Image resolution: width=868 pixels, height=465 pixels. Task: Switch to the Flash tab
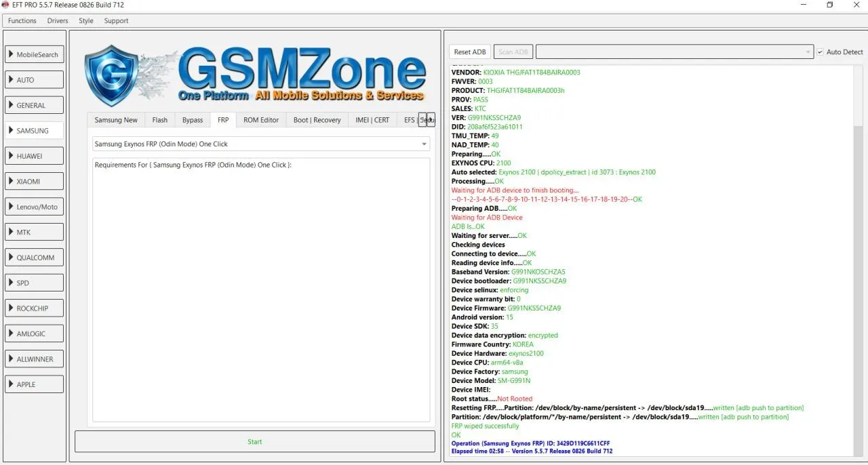point(160,120)
